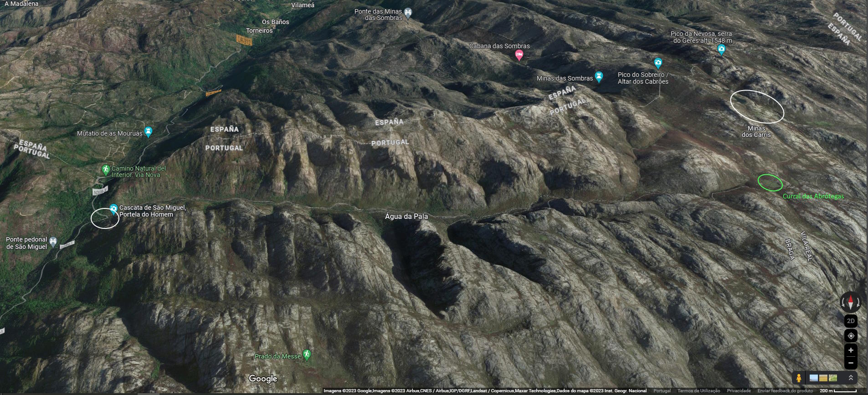Open the Portugal region link in the footer

pyautogui.click(x=662, y=391)
